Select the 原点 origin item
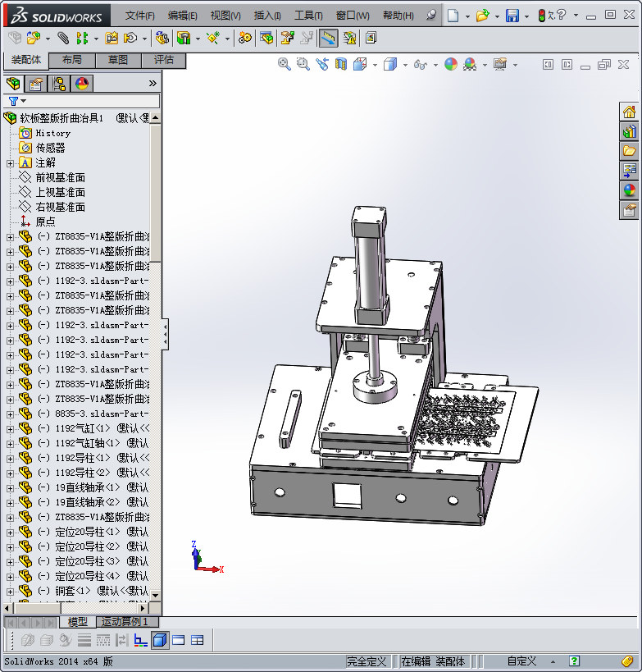Screen dimensions: 642x672 (x=45, y=222)
